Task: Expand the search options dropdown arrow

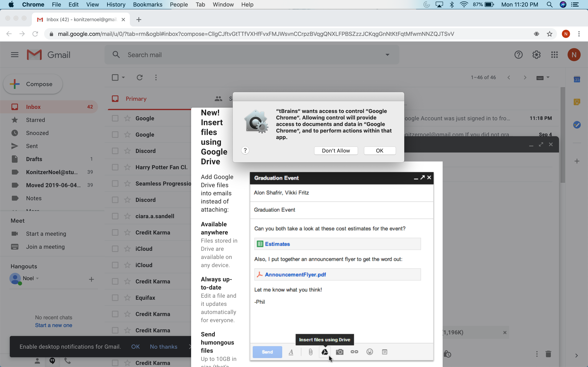Action: pyautogui.click(x=387, y=55)
